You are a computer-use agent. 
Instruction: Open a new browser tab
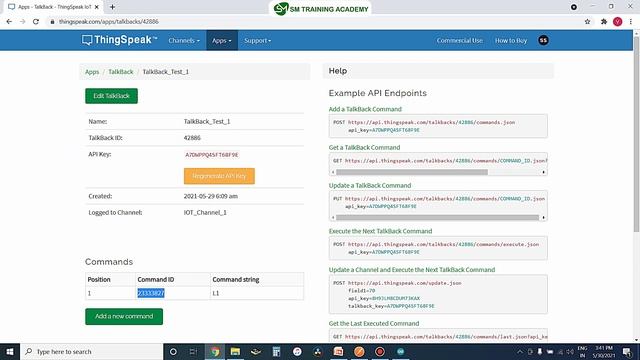[x=112, y=7]
